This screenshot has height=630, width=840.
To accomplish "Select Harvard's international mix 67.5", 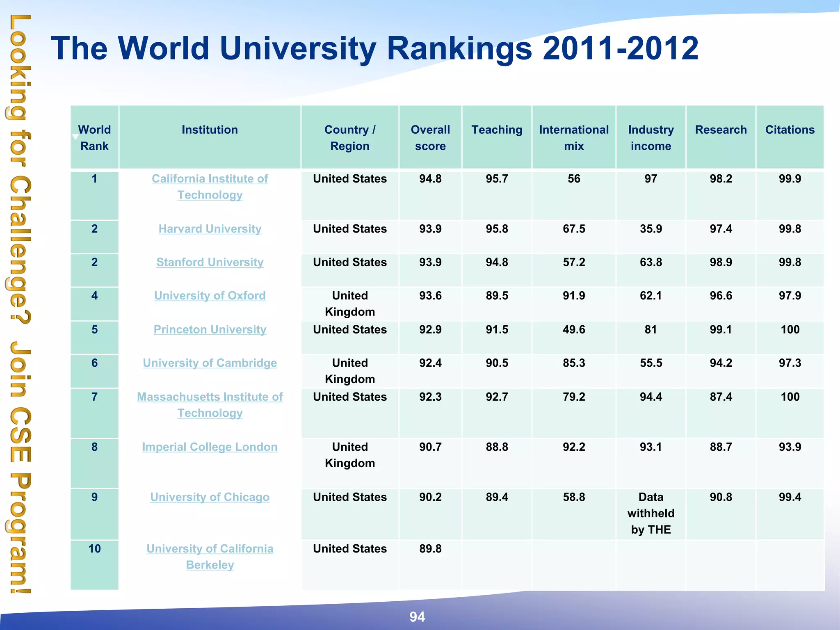I will 574,229.
